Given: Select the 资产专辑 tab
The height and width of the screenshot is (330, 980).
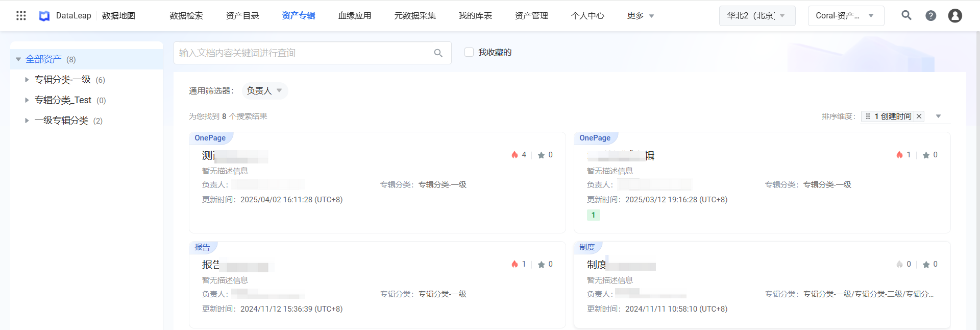Looking at the screenshot, I should (x=299, y=16).
